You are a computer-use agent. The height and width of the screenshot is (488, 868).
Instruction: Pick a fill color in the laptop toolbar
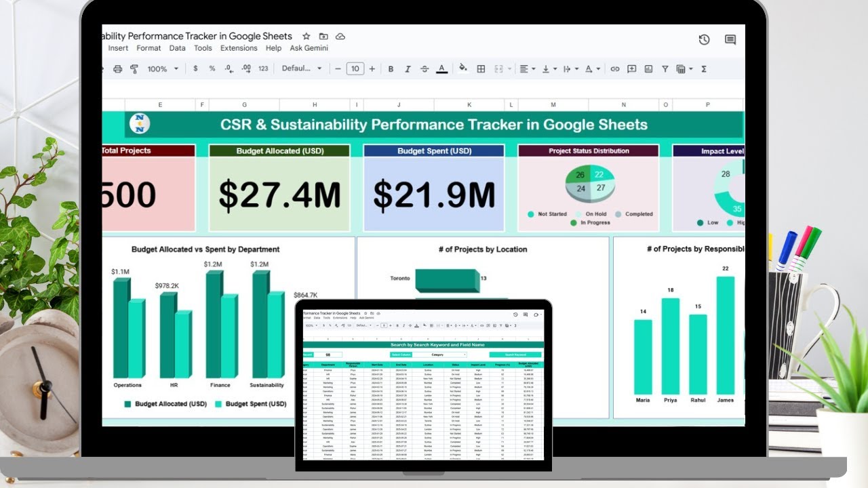(463, 68)
